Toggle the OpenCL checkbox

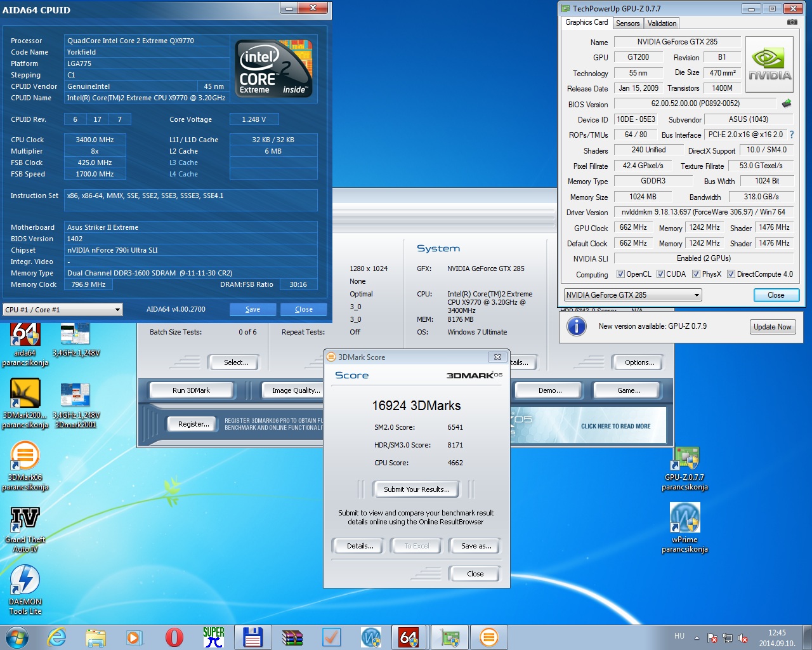point(621,274)
